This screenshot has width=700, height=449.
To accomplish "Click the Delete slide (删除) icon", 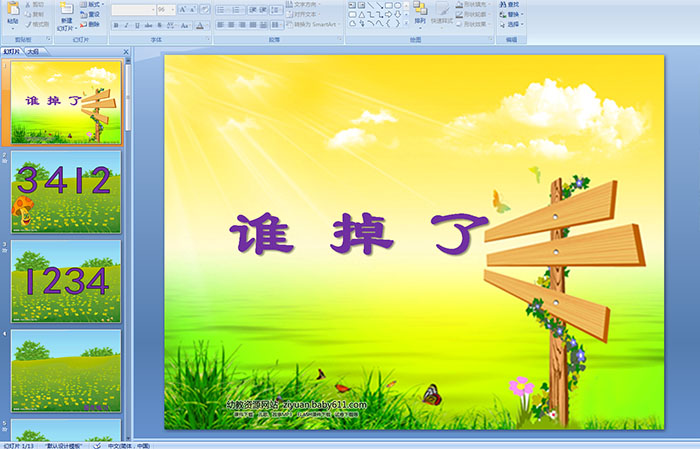I will (x=90, y=24).
